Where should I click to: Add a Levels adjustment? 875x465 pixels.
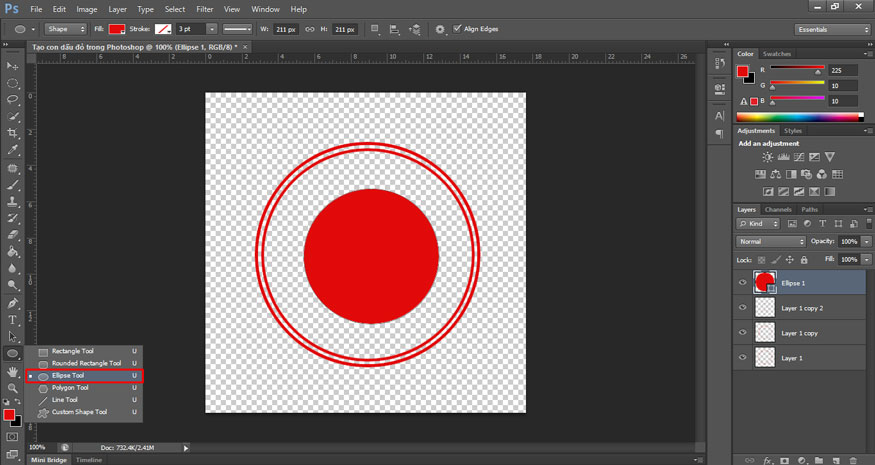(x=783, y=157)
